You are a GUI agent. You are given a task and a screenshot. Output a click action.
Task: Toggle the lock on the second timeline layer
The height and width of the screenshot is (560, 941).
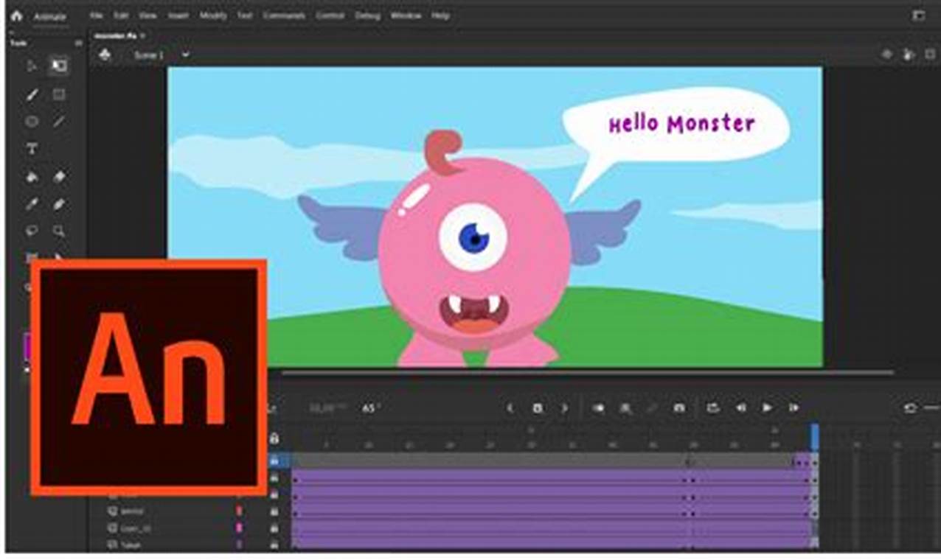(274, 478)
